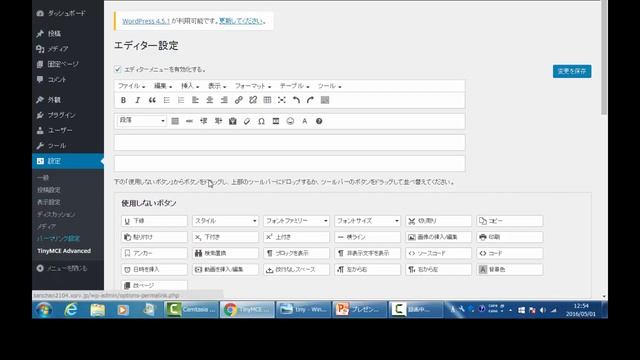Screen dimensions: 640x360
Task: Click the help question mark icon
Action: [319, 121]
